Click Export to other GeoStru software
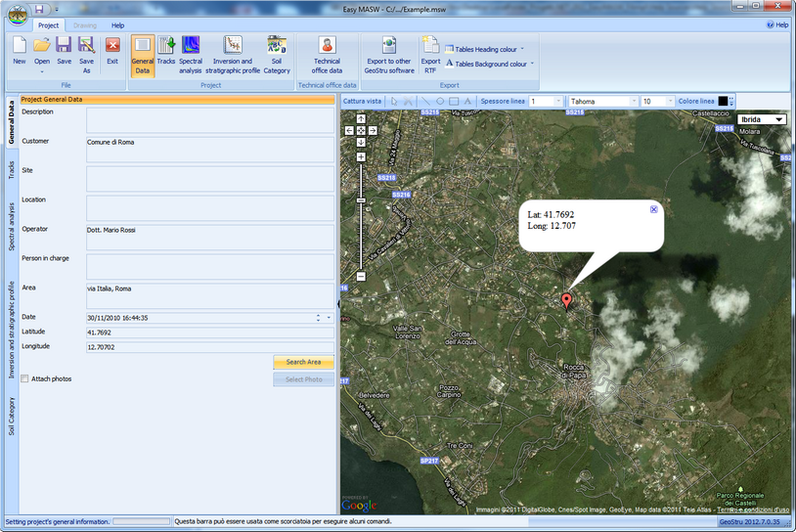The width and height of the screenshot is (796, 532). coord(389,55)
